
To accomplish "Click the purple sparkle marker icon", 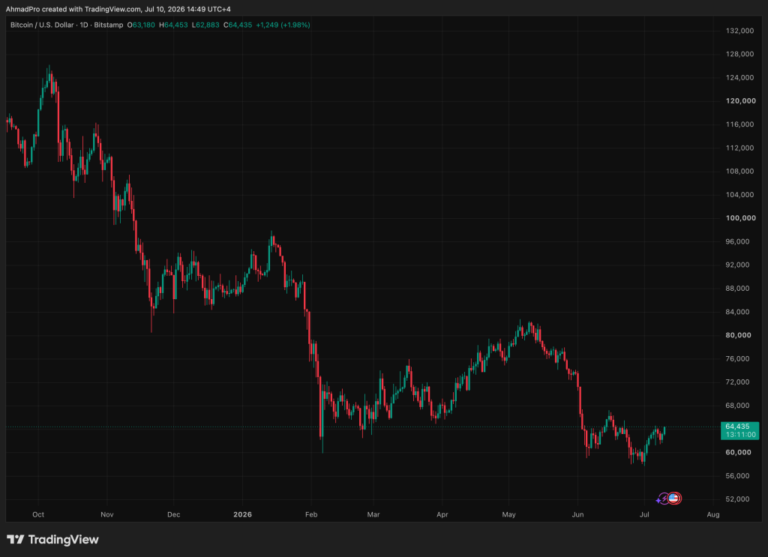I will coord(658,500).
